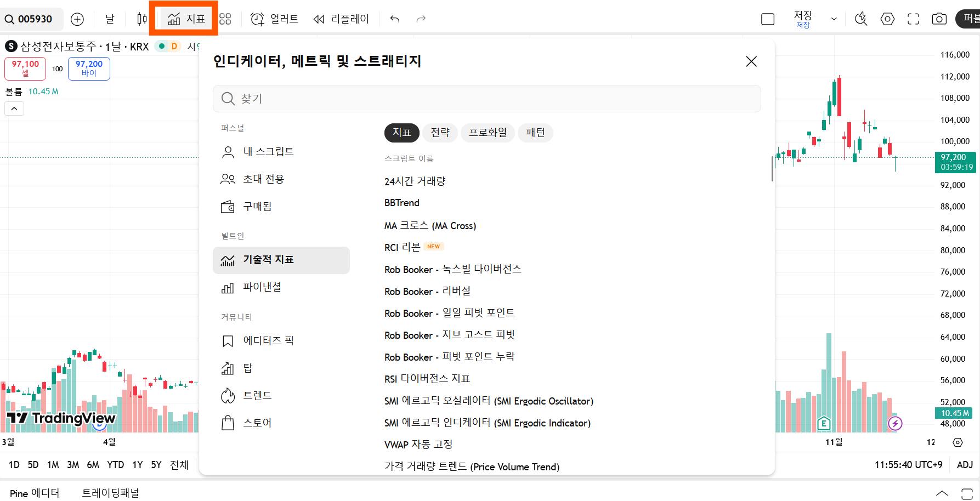This screenshot has width=980, height=501.
Task: Set range to YTD
Action: (x=115, y=465)
